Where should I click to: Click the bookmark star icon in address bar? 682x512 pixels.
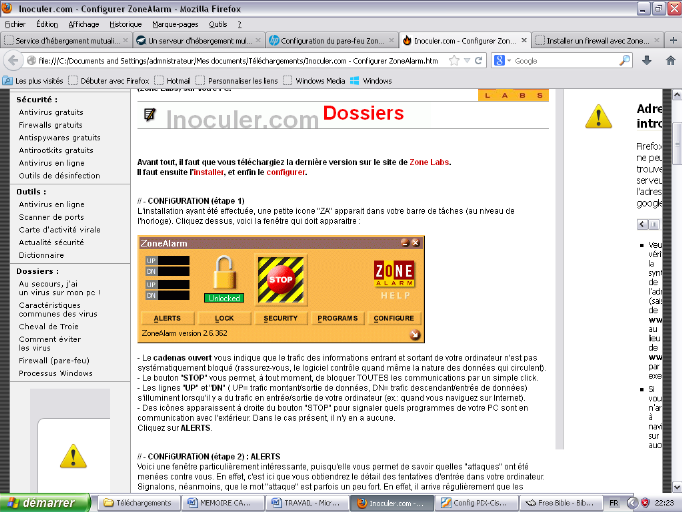454,60
